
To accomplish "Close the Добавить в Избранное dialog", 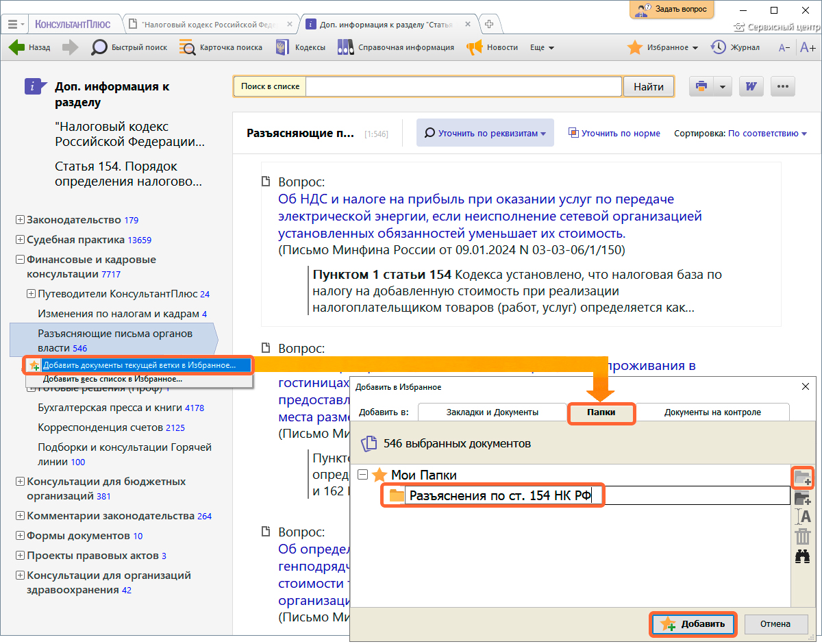I will (806, 386).
